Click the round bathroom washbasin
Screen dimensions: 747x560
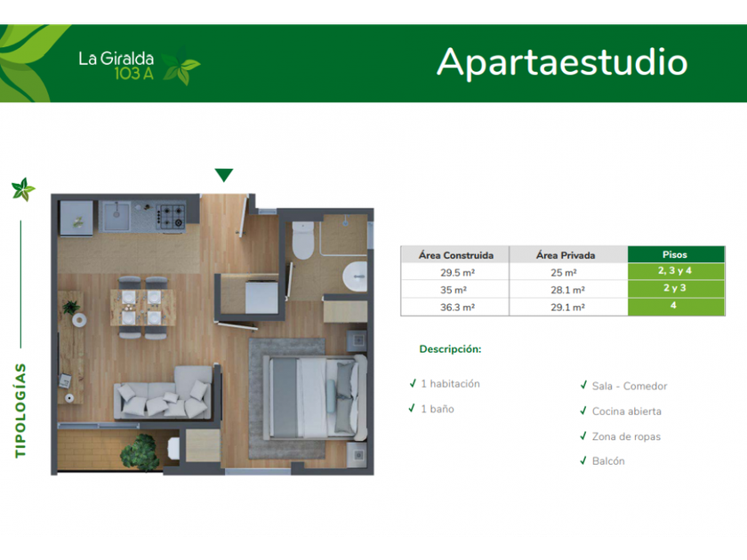(355, 276)
